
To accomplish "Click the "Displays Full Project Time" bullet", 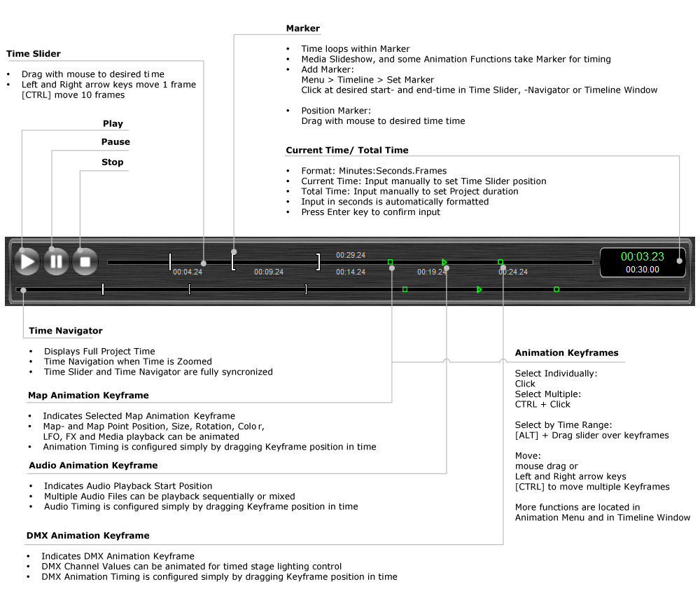I will [x=99, y=352].
